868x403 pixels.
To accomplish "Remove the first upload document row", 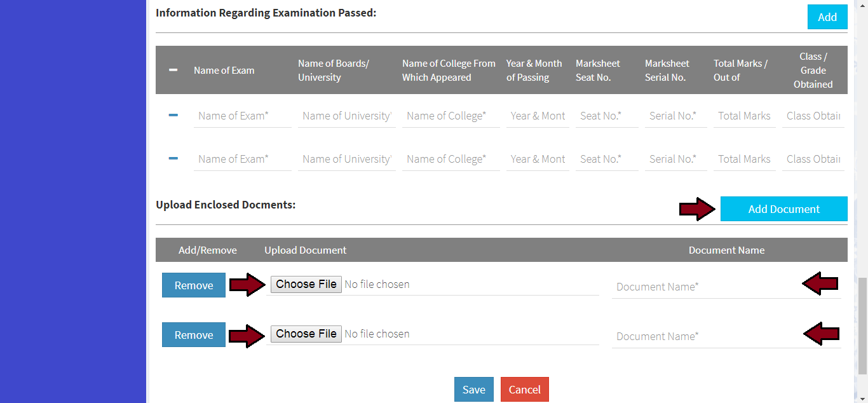I will click(194, 285).
